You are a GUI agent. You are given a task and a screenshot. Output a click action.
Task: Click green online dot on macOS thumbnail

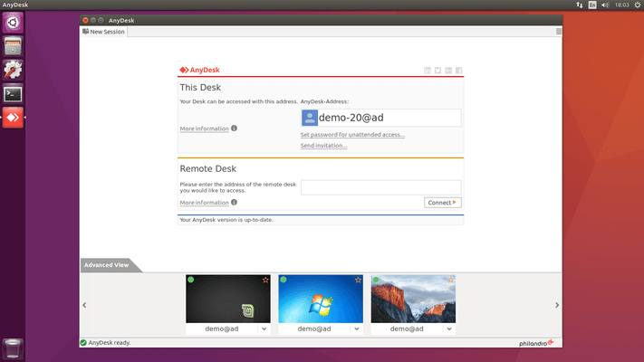376,280
